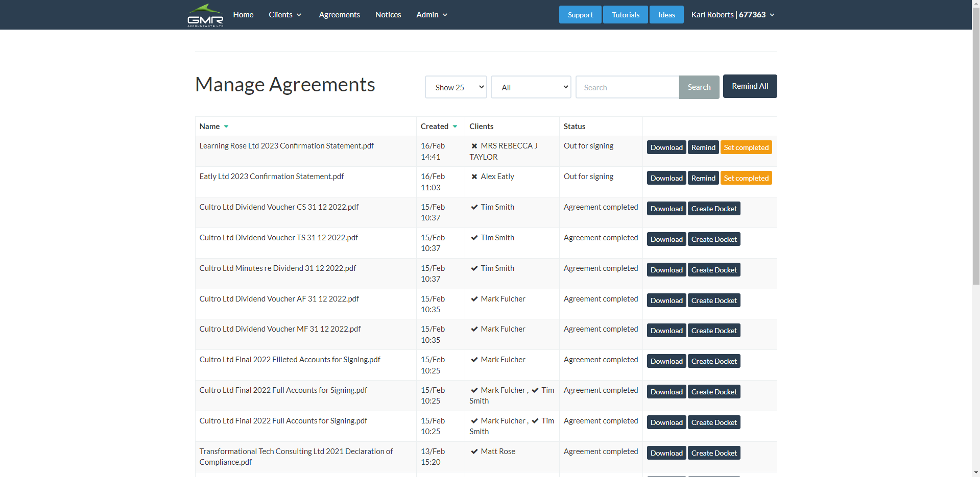The width and height of the screenshot is (980, 477).
Task: Click the Clients column header
Action: 482,127
